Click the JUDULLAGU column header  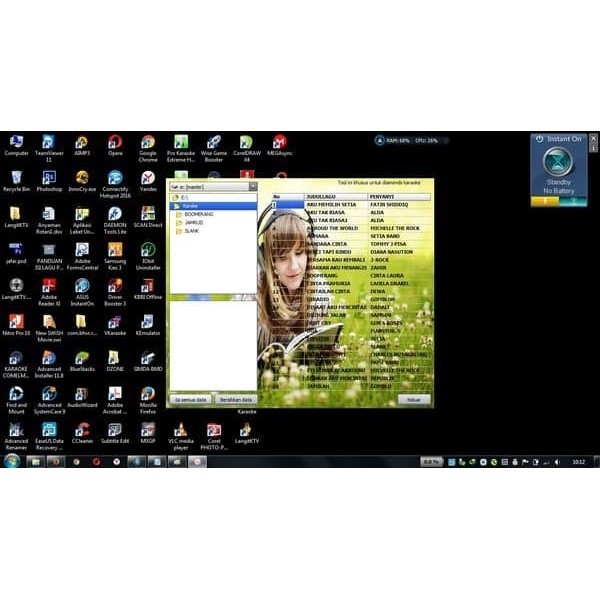click(336, 197)
